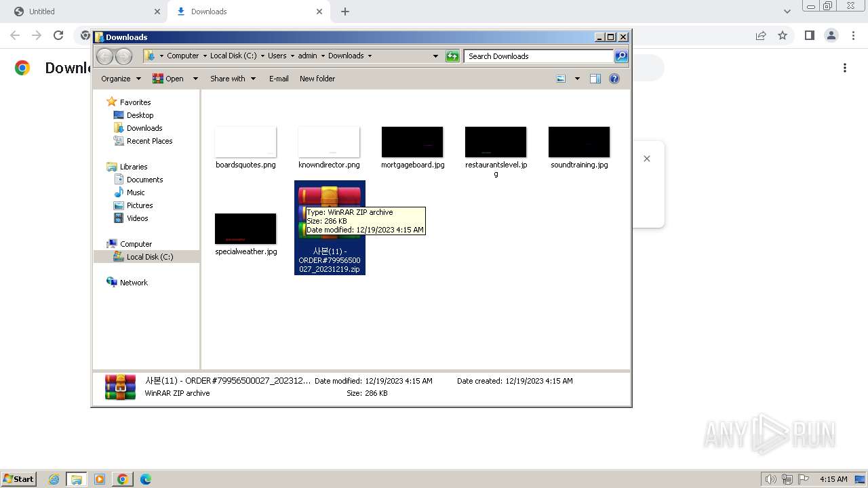868x488 pixels.
Task: Click the E-mail toolbar button
Action: 279,79
